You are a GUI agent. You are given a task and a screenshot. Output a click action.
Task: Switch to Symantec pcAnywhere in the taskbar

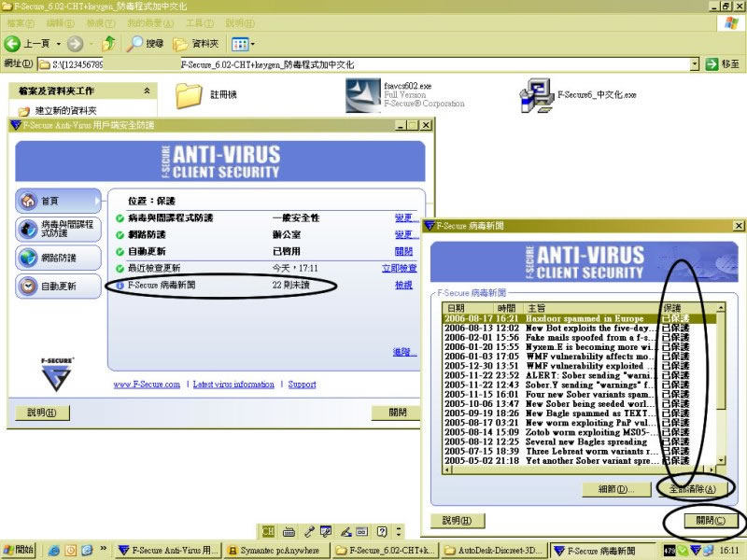[x=276, y=551]
